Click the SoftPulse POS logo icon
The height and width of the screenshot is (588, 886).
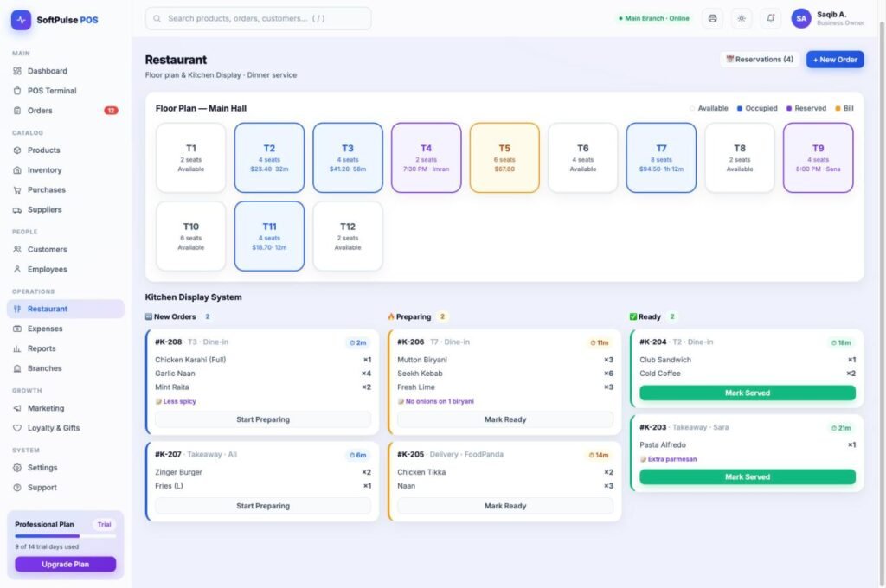[x=21, y=20]
